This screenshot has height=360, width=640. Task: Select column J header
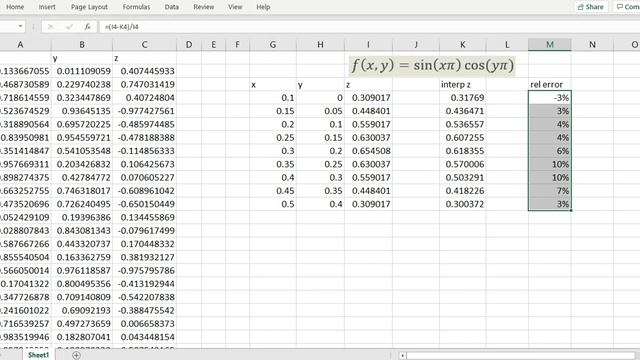[x=416, y=45]
